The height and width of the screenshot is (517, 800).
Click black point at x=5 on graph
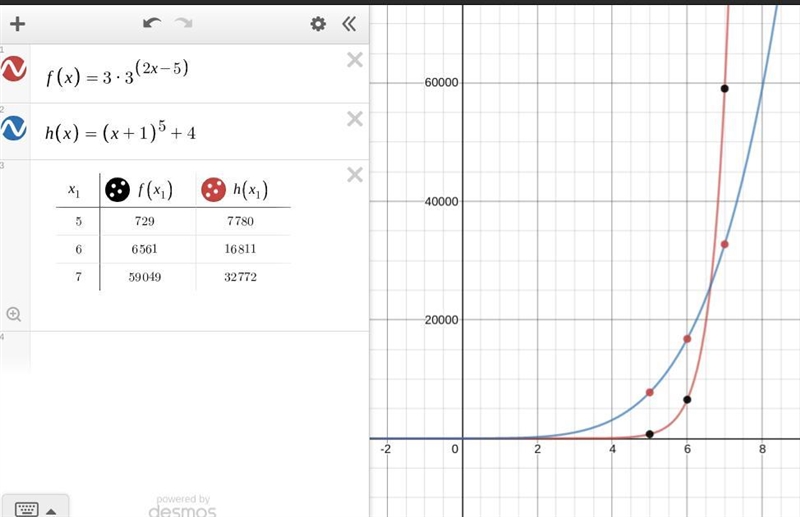[x=649, y=434]
